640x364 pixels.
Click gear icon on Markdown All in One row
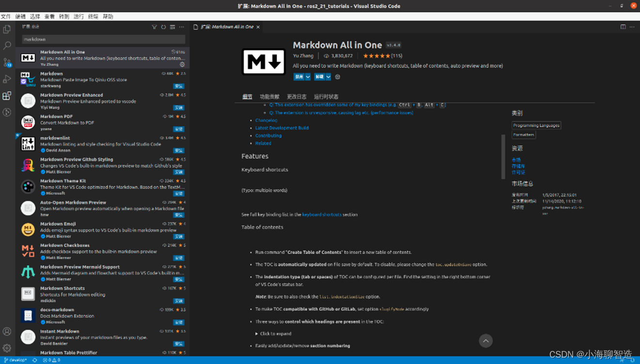click(x=182, y=64)
